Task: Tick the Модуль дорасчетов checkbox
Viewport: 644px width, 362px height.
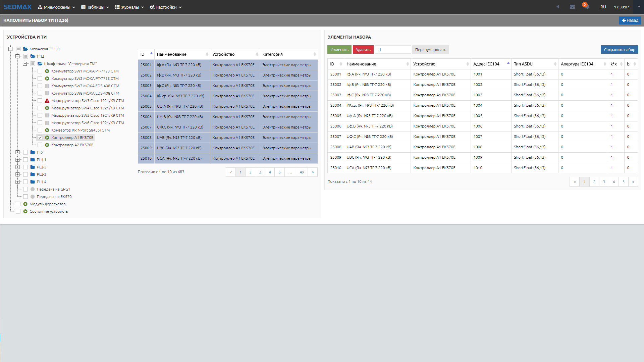Action: tap(18, 204)
